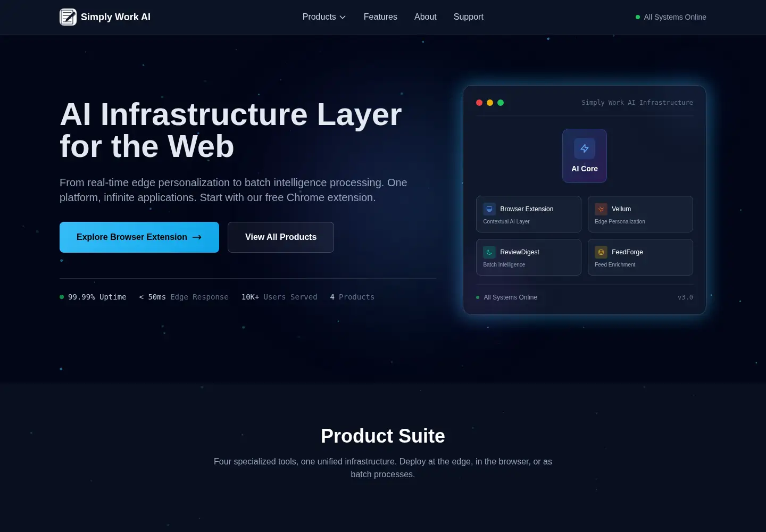The width and height of the screenshot is (766, 532).
Task: Click the Vellum card icon
Action: pyautogui.click(x=601, y=209)
